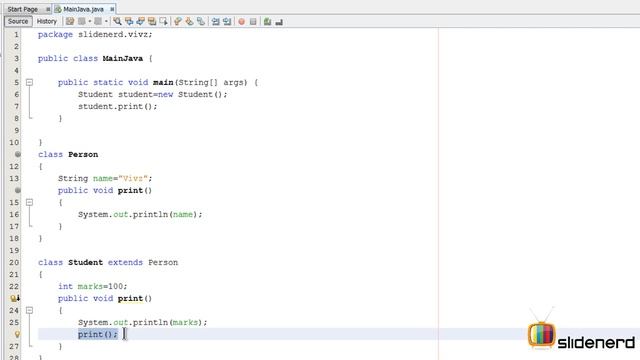Toggle Bookmark on current line

tap(201, 21)
